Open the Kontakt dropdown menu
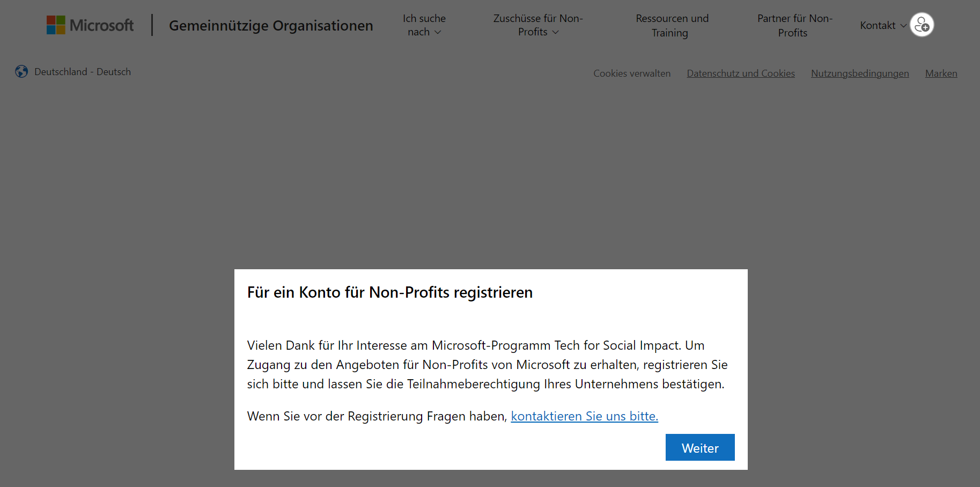 click(x=883, y=25)
